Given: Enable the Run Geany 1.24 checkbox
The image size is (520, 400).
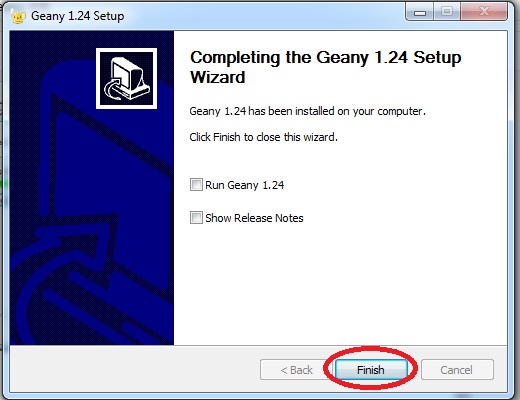Looking at the screenshot, I should pos(196,184).
